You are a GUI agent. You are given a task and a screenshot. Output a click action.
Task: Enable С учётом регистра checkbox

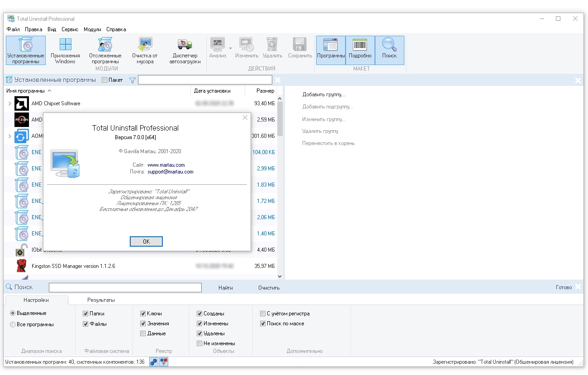tap(263, 314)
